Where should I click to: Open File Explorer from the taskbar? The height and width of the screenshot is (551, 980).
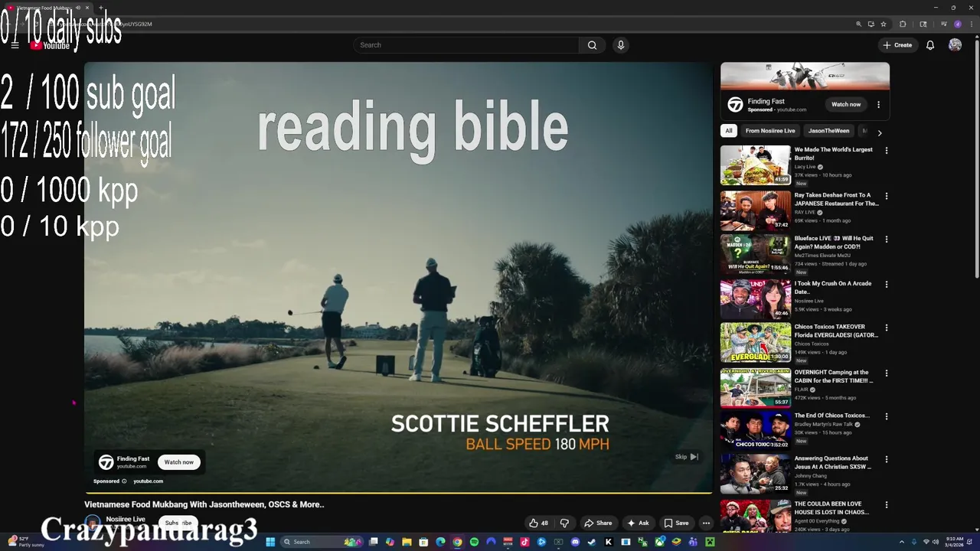point(407,542)
